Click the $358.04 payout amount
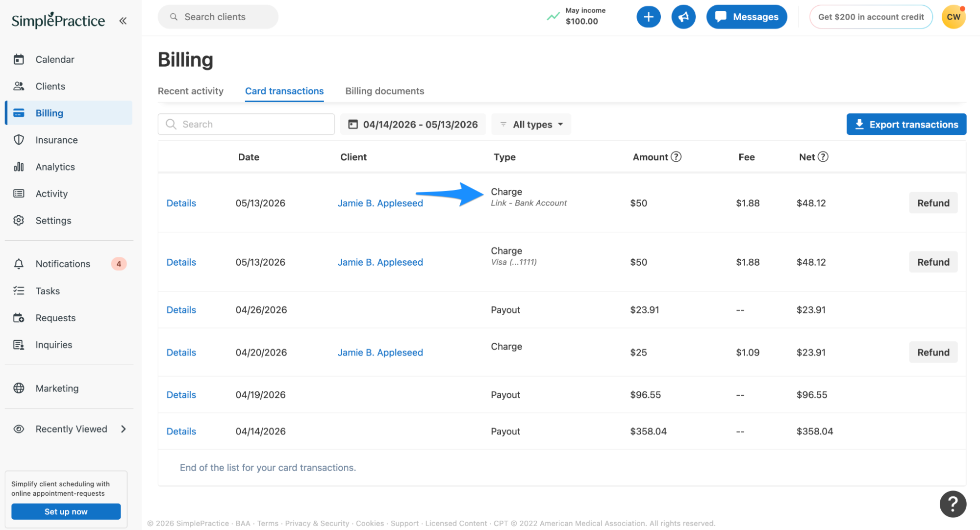Viewport: 980px width, 530px height. pos(648,431)
